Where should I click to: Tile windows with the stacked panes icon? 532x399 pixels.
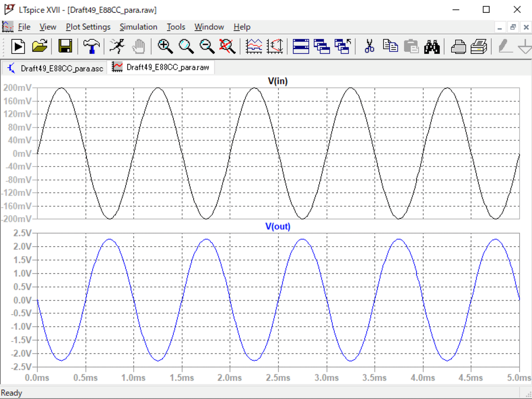[301, 46]
